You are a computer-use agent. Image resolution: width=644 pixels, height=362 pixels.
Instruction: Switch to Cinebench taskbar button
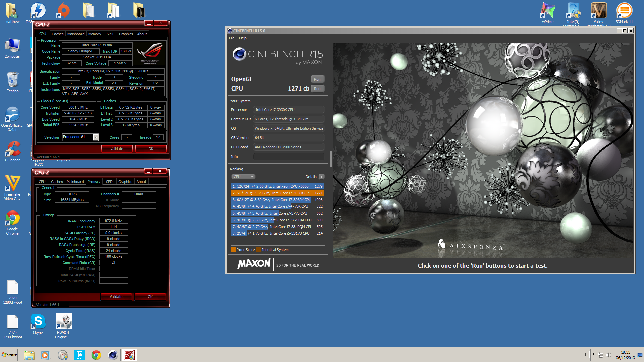pyautogui.click(x=113, y=355)
